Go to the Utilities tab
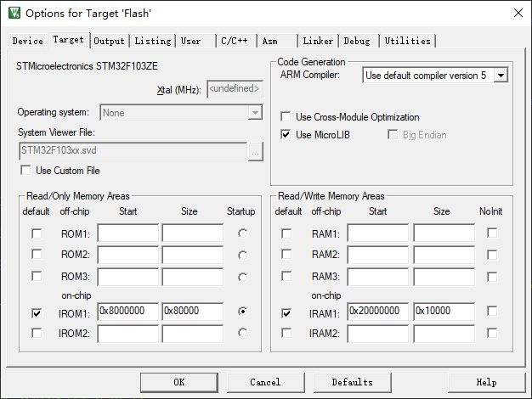 pyautogui.click(x=407, y=41)
